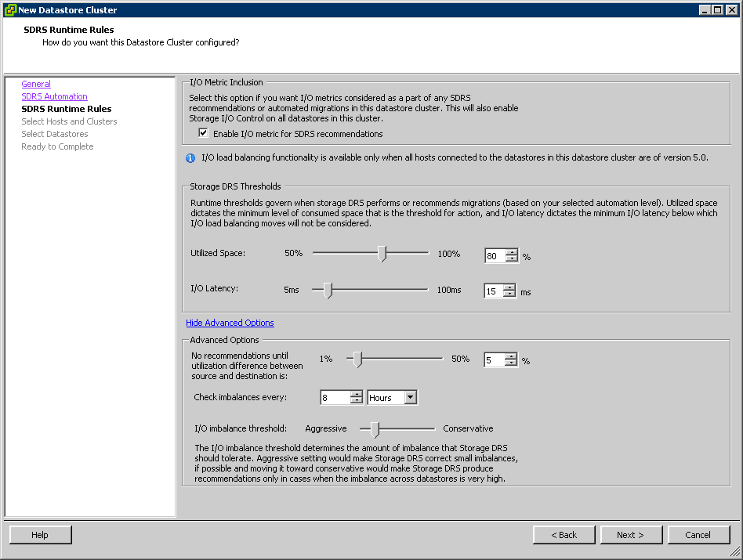Click the 100ms label of I/O Latency
The height and width of the screenshot is (560, 743).
pyautogui.click(x=449, y=290)
